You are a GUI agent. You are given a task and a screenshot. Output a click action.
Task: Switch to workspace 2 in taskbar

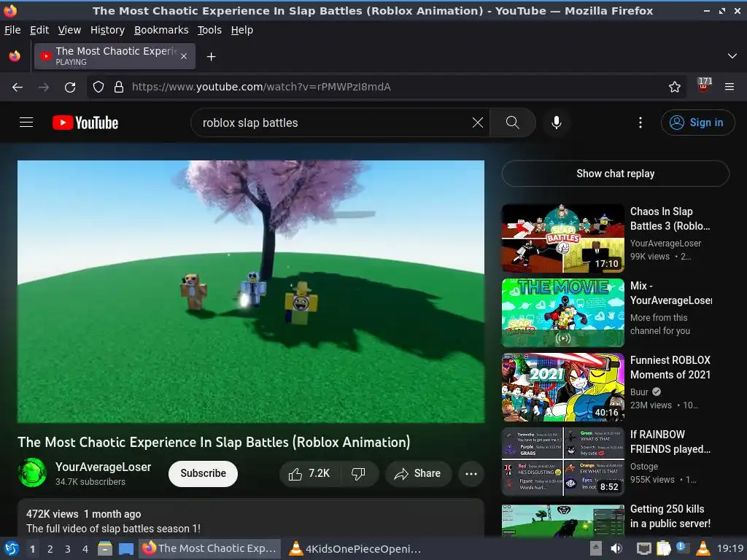[50, 549]
